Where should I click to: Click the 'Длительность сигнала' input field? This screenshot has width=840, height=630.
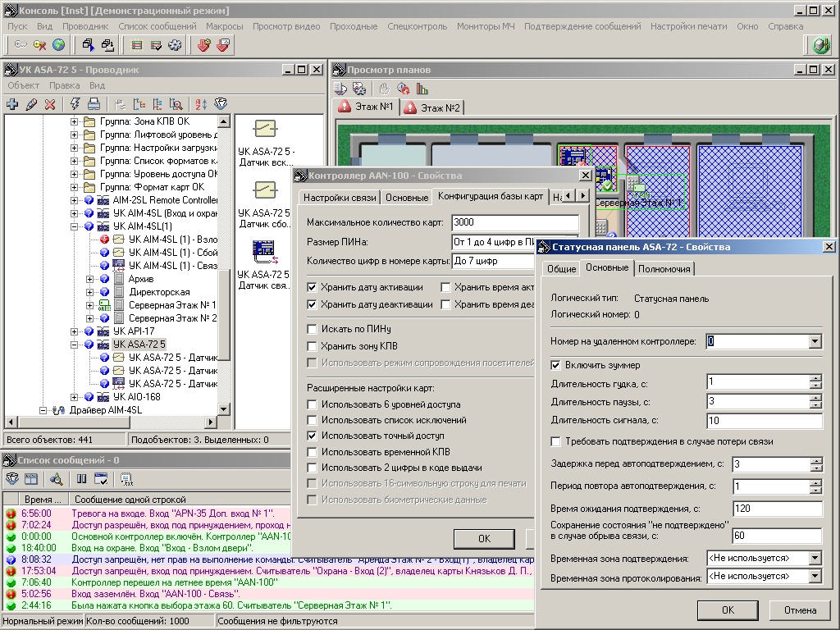pyautogui.click(x=764, y=421)
